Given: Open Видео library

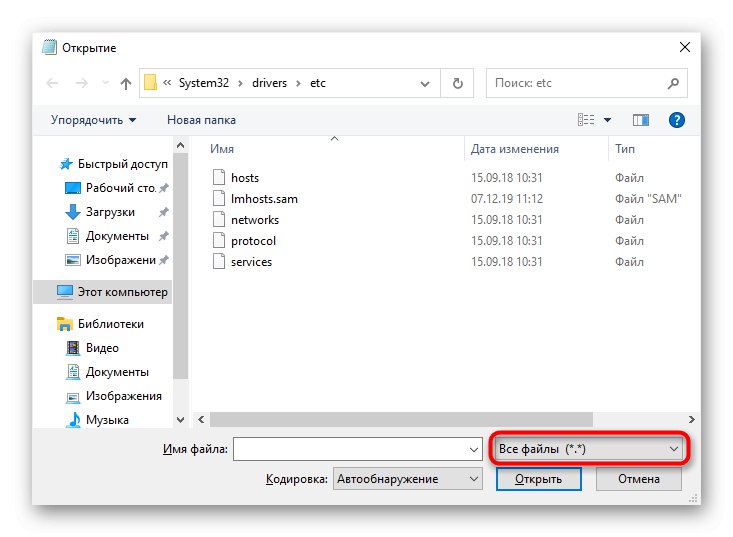Looking at the screenshot, I should point(102,348).
